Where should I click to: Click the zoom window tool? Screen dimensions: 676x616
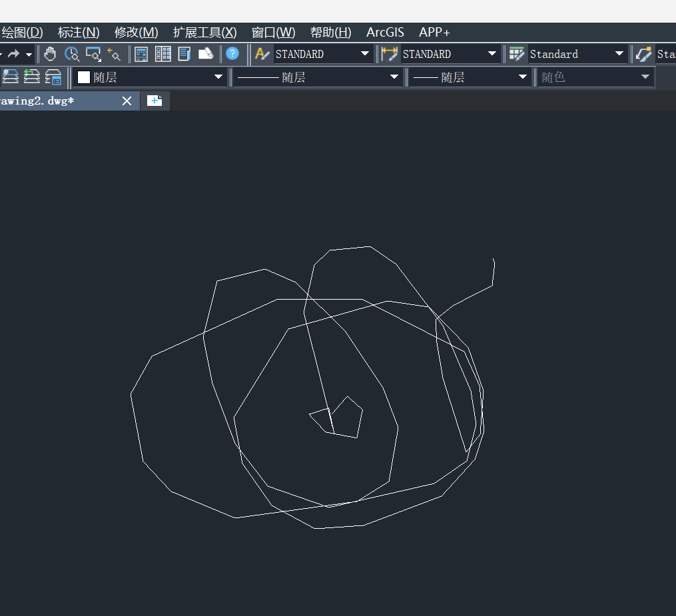tap(93, 54)
